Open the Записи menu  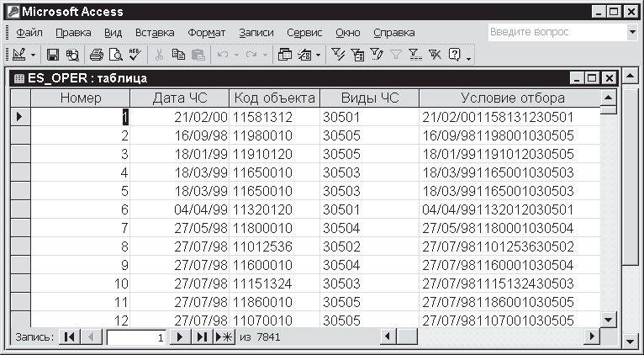(256, 33)
